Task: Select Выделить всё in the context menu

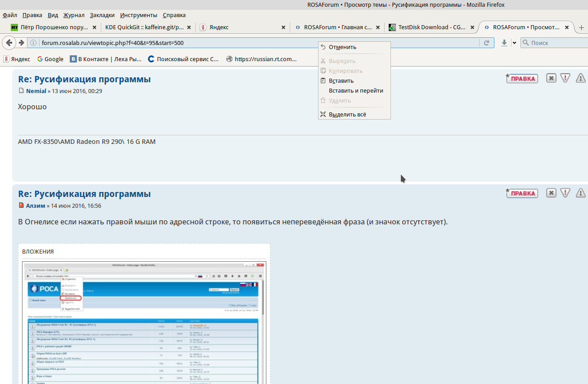Action: coord(347,115)
